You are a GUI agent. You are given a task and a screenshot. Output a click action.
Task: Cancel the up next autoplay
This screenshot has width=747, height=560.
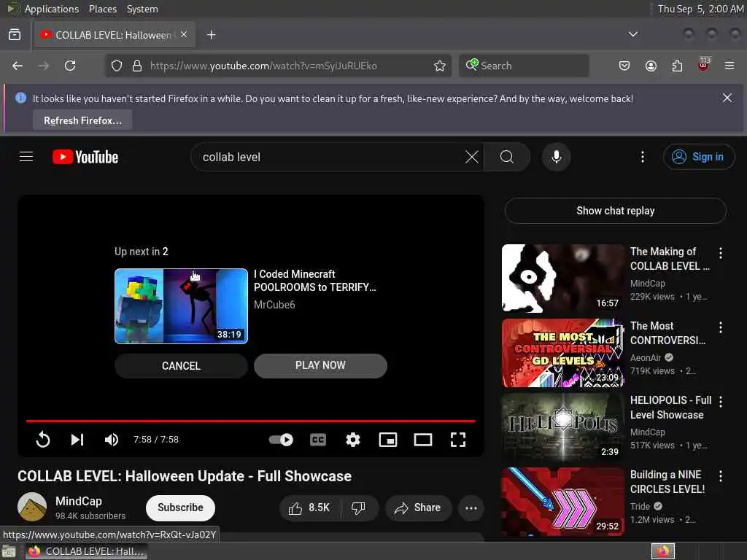click(181, 366)
